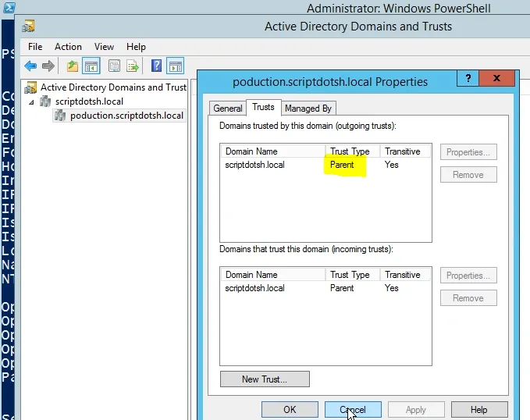The height and width of the screenshot is (420, 530).
Task: Click the Export List toolbar icon
Action: coord(133,66)
